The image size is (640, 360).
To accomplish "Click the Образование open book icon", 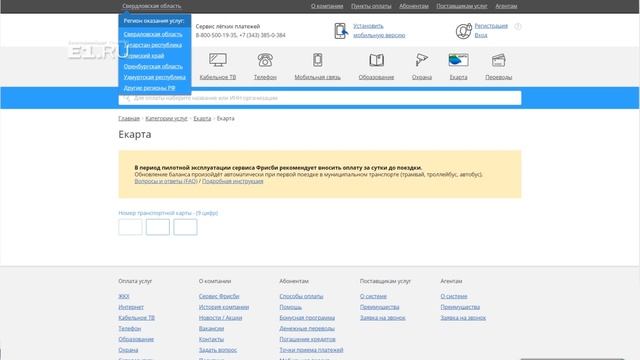I will 376,60.
